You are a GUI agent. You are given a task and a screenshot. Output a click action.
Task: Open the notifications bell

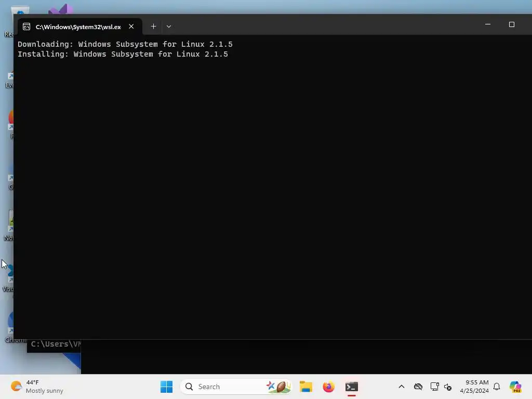(x=497, y=387)
